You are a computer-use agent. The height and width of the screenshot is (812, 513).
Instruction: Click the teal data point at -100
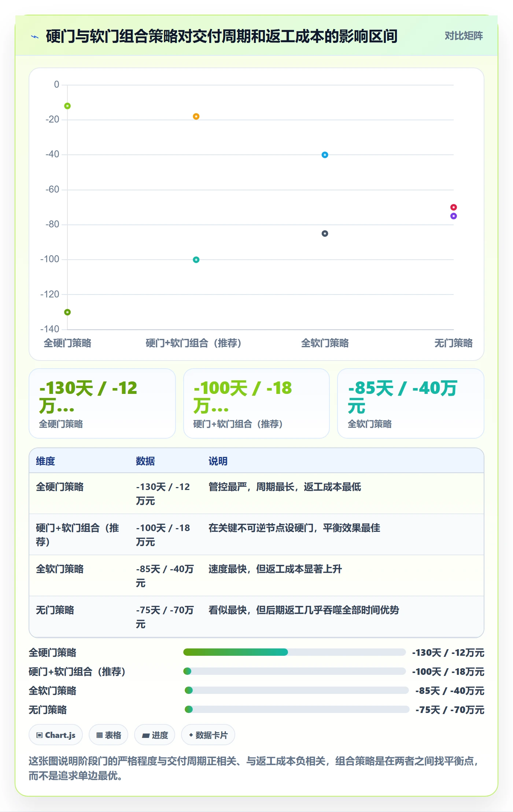click(x=196, y=260)
